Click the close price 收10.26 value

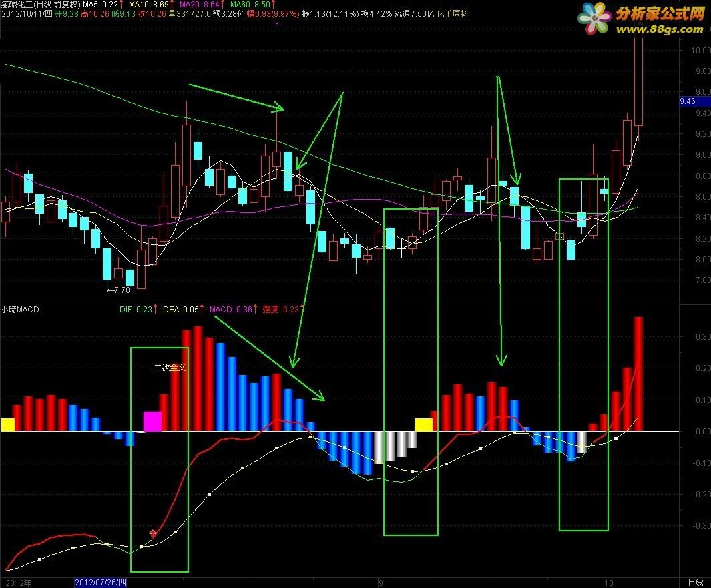pyautogui.click(x=152, y=14)
